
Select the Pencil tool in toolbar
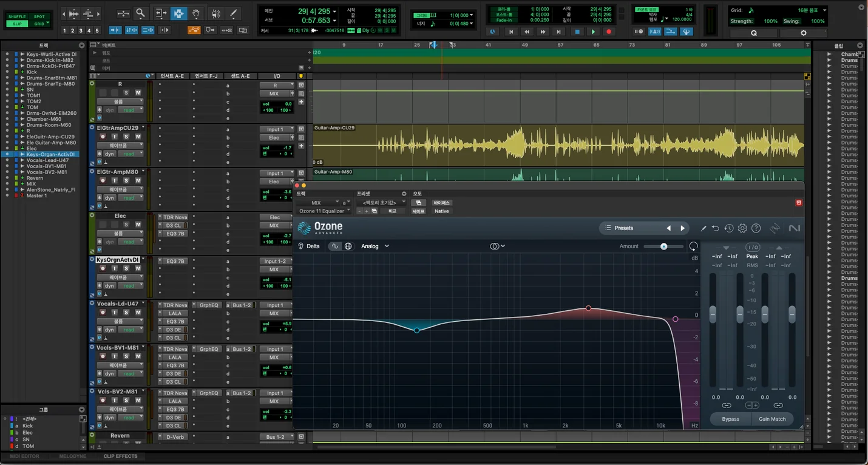coord(233,13)
